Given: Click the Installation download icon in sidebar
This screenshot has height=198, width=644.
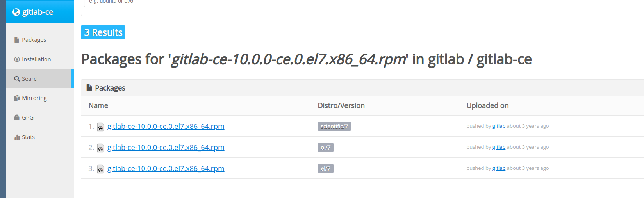Looking at the screenshot, I should point(17,59).
